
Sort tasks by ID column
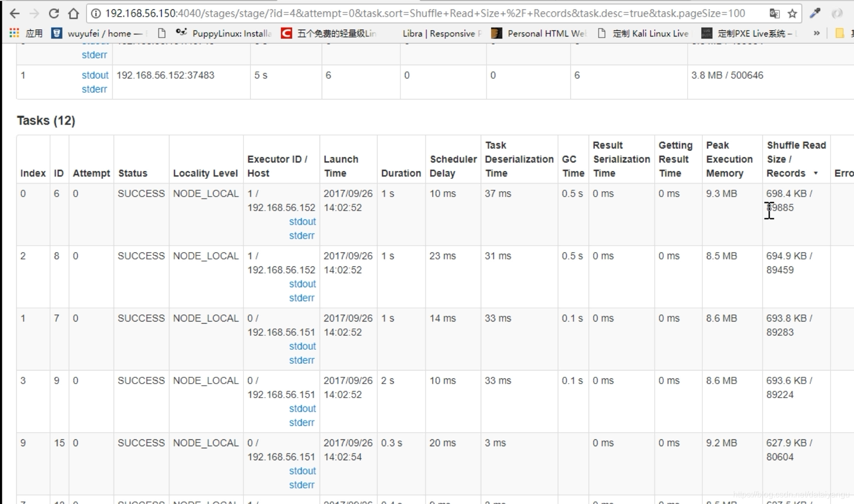[59, 173]
